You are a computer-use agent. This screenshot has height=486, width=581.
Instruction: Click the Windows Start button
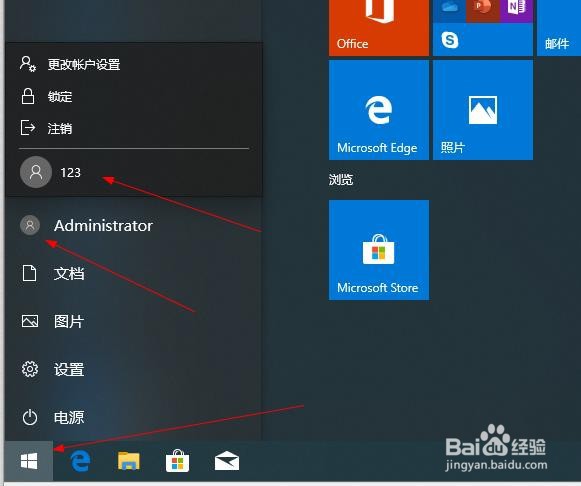[29, 461]
